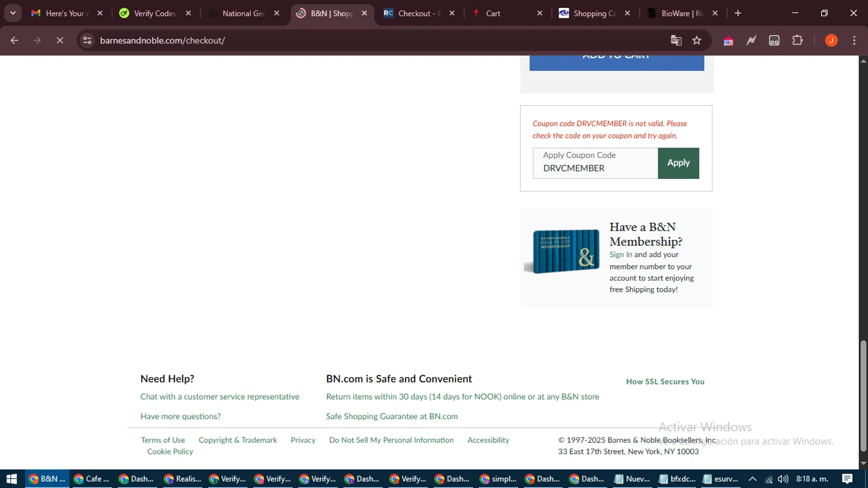Open the Windows notification center
This screenshot has height=488, width=868.
click(x=847, y=479)
